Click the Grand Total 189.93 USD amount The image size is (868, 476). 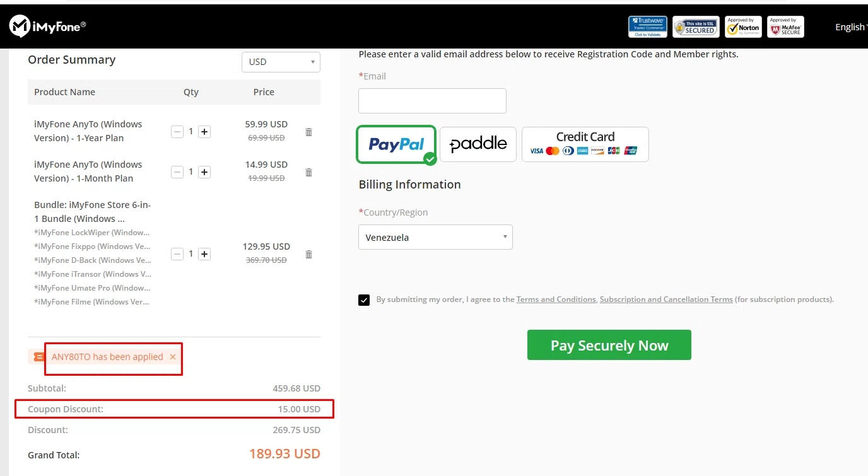click(x=284, y=454)
